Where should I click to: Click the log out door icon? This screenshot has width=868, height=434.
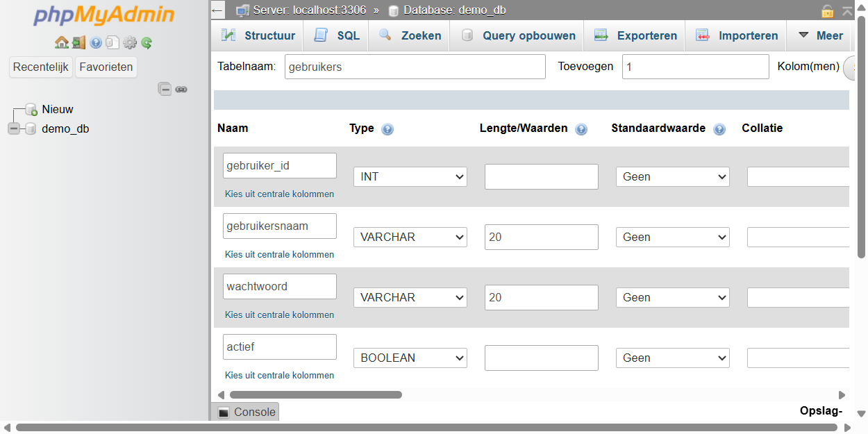(78, 43)
